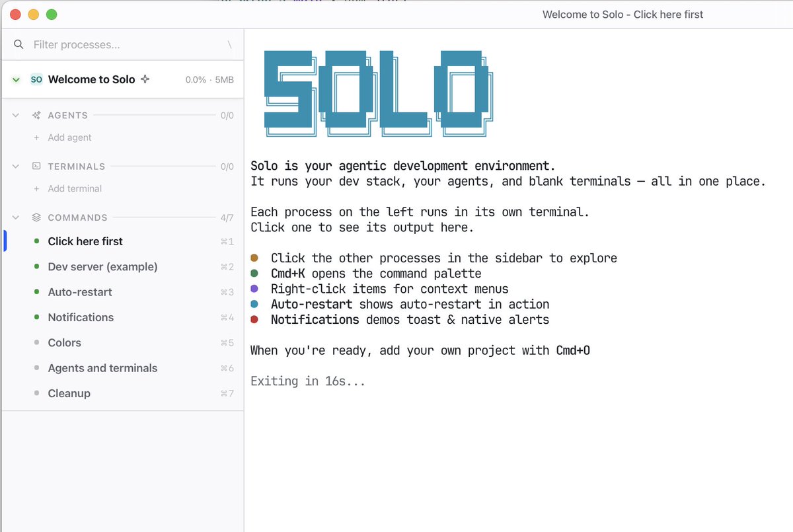793x532 pixels.
Task: Collapse the TERMINALS section chevron
Action: [16, 167]
